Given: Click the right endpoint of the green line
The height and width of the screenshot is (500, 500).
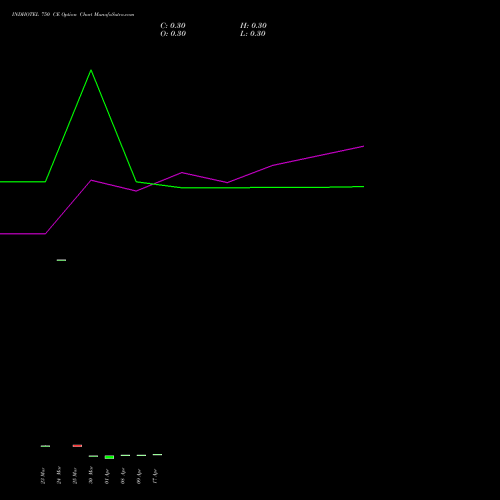Looking at the screenshot, I should coord(363,187).
